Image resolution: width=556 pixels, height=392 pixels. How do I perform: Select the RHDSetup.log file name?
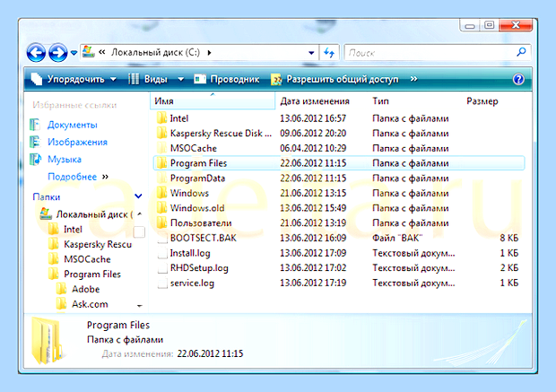click(x=199, y=268)
